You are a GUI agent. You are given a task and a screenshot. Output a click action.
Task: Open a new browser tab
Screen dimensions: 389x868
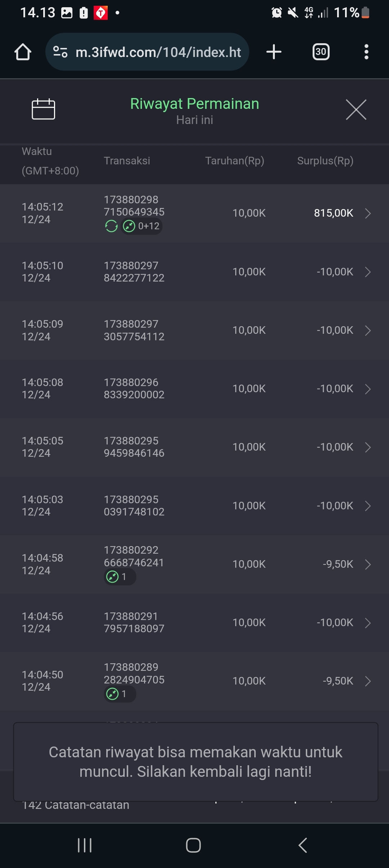[x=274, y=52]
